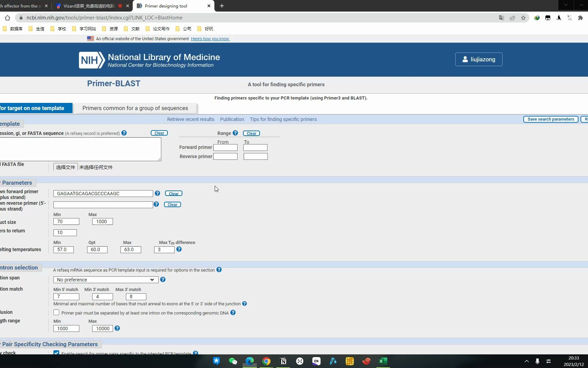Open help for exon junction span
The height and width of the screenshot is (368, 588).
tap(163, 279)
